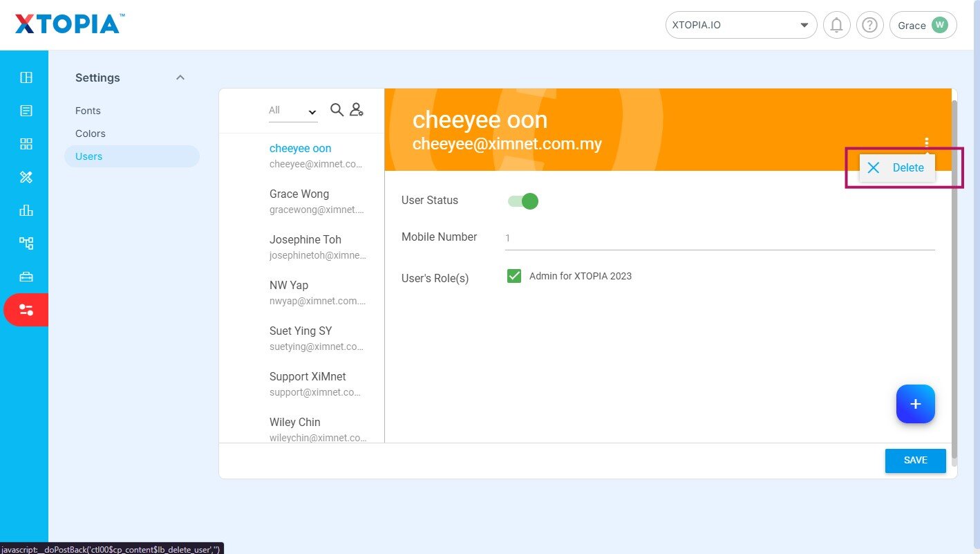Open the hierarchy tree sidebar icon

click(x=26, y=243)
